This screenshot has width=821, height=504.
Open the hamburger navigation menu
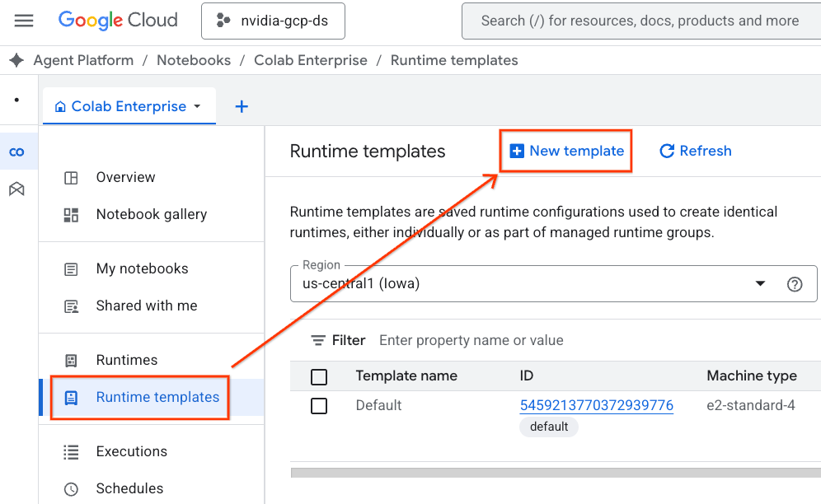pyautogui.click(x=24, y=21)
